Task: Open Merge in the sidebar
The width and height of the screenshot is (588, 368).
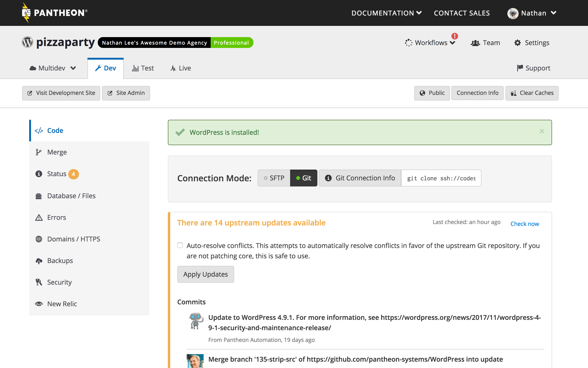Action: (x=89, y=152)
